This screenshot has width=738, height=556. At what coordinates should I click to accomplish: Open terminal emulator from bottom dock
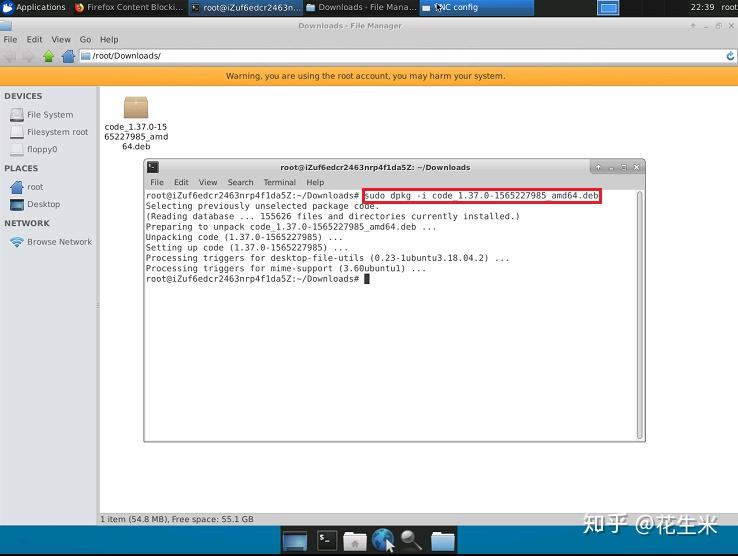click(327, 540)
